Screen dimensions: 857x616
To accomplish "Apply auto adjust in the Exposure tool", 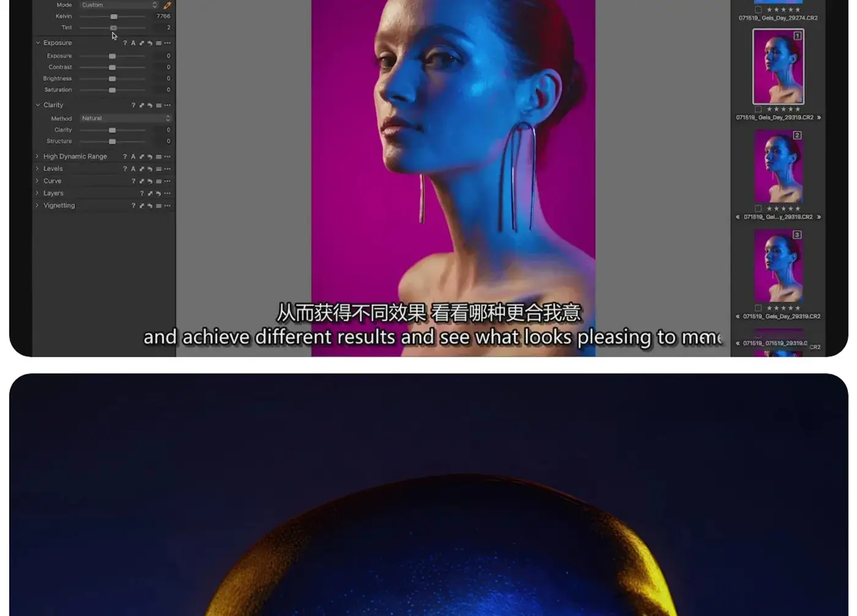I will click(133, 43).
